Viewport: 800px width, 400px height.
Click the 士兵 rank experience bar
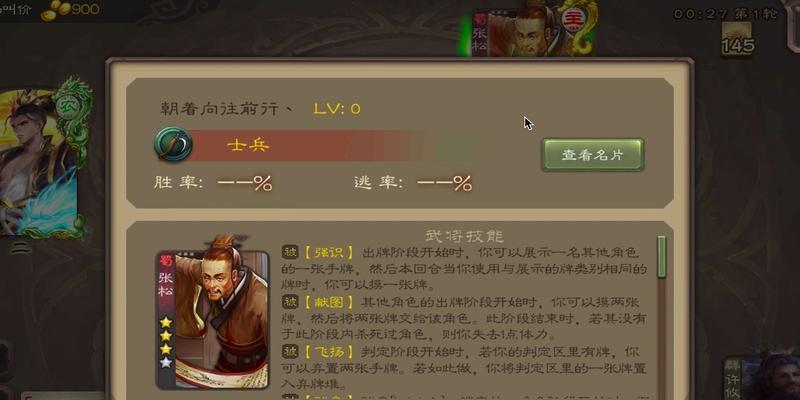click(x=331, y=145)
